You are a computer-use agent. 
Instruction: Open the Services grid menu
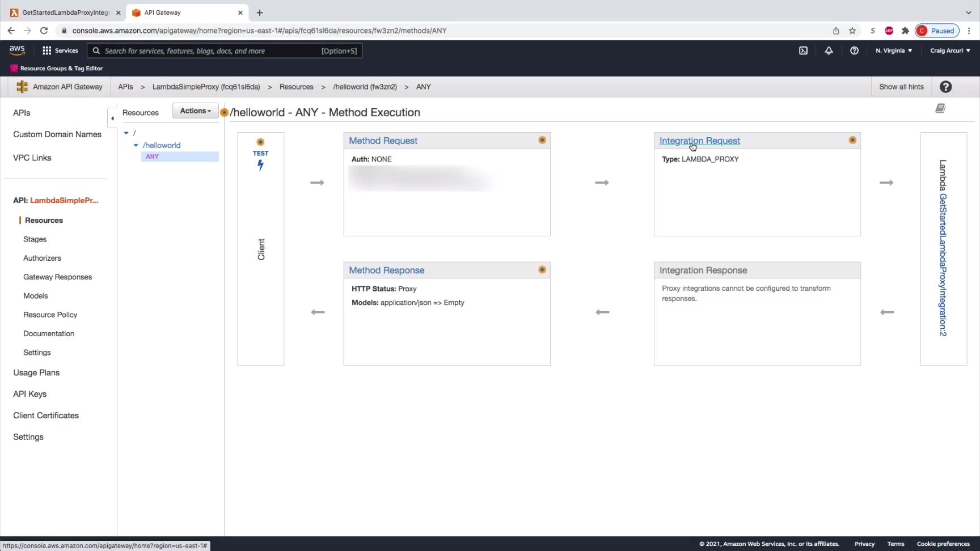pyautogui.click(x=60, y=50)
